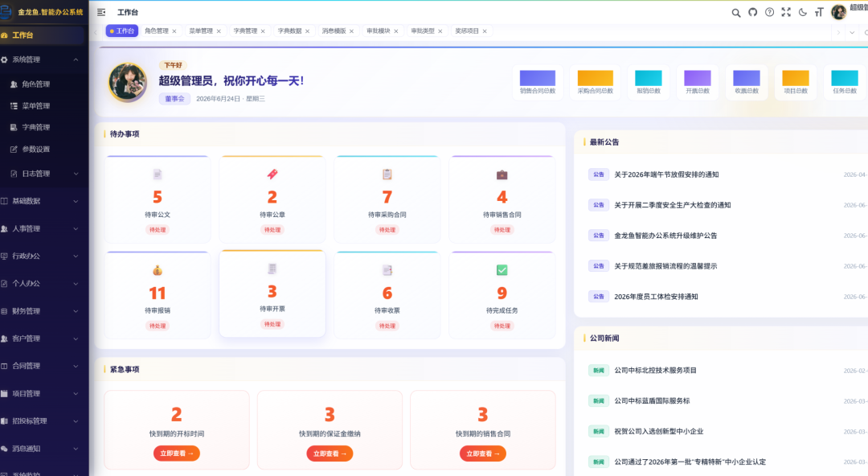The width and height of the screenshot is (868, 476).
Task: Click the 采购合同总数 stat card icon
Action: [595, 78]
